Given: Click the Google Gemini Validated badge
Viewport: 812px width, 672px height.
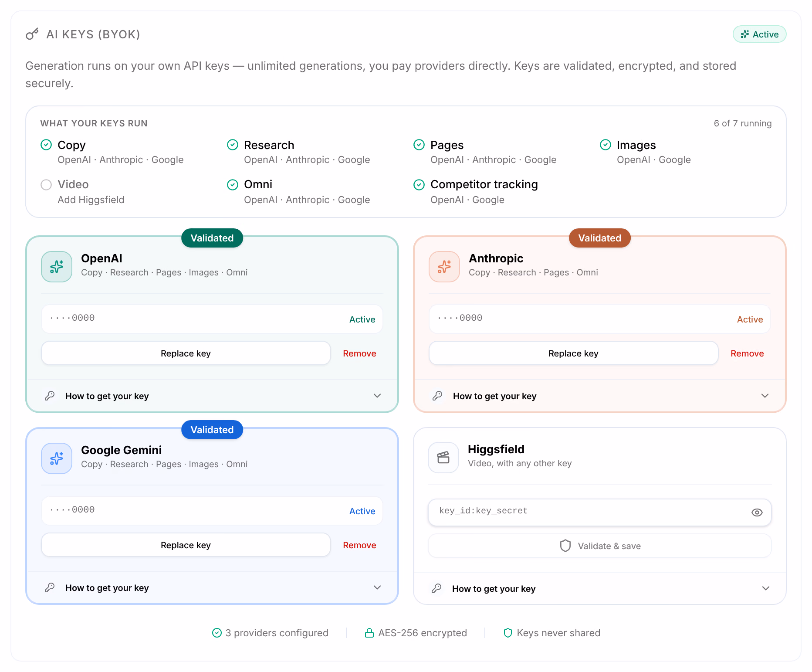Looking at the screenshot, I should tap(212, 430).
